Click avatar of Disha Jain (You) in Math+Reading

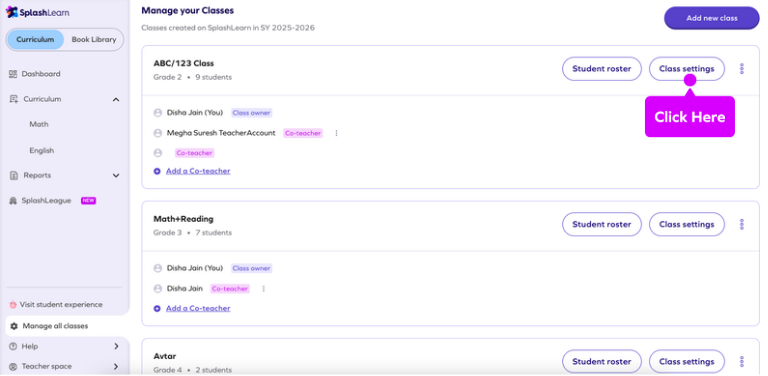point(158,268)
